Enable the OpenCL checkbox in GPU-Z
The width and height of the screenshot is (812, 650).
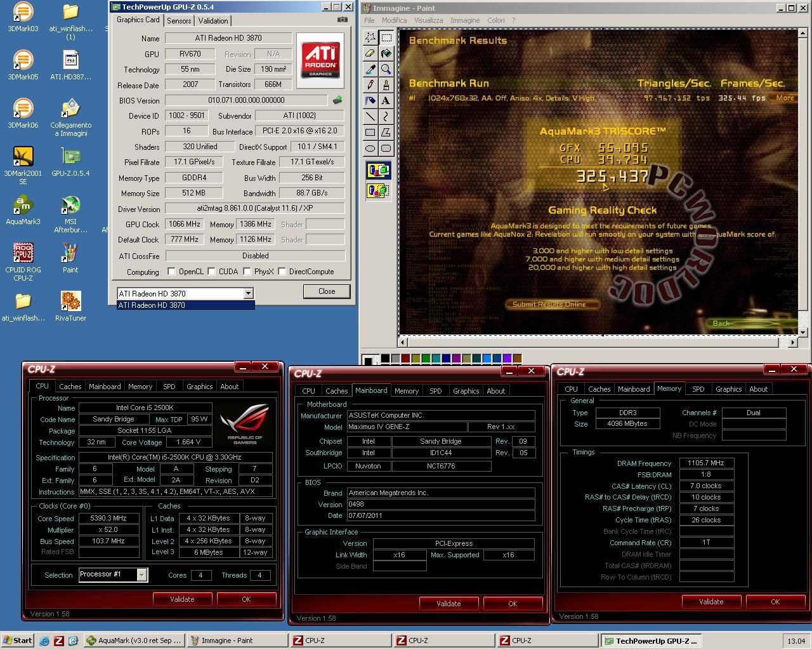171,272
